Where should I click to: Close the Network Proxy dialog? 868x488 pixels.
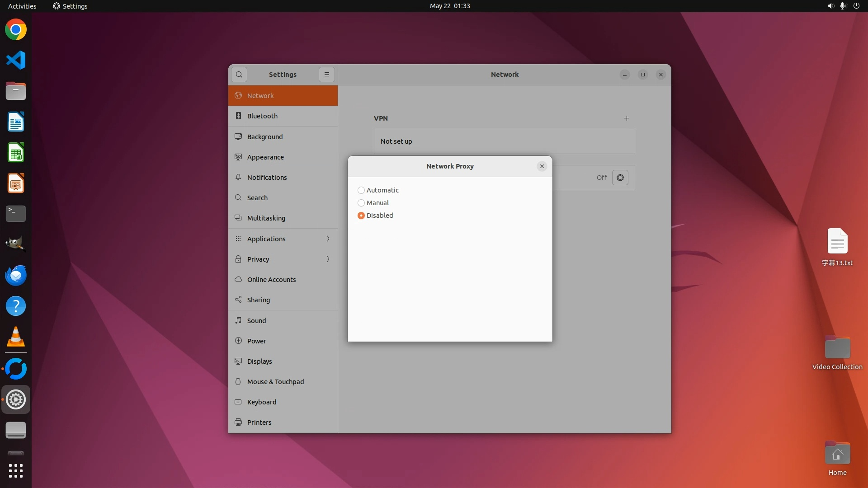[542, 166]
